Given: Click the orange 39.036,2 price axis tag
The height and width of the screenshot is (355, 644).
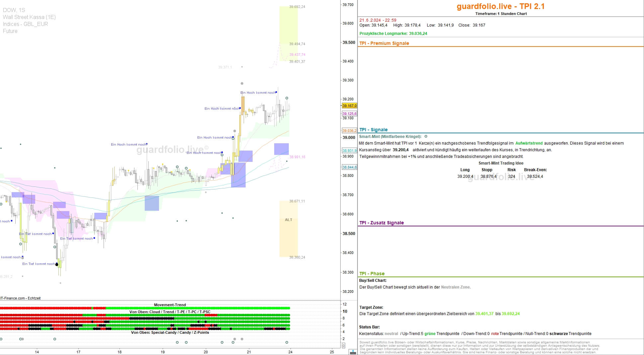Looking at the screenshot, I should click(349, 131).
